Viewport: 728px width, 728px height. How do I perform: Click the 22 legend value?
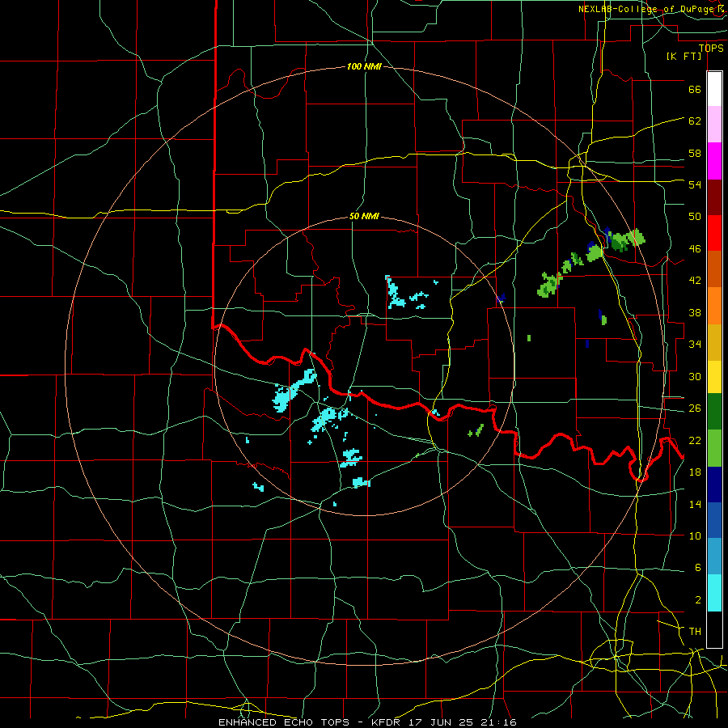[695, 440]
